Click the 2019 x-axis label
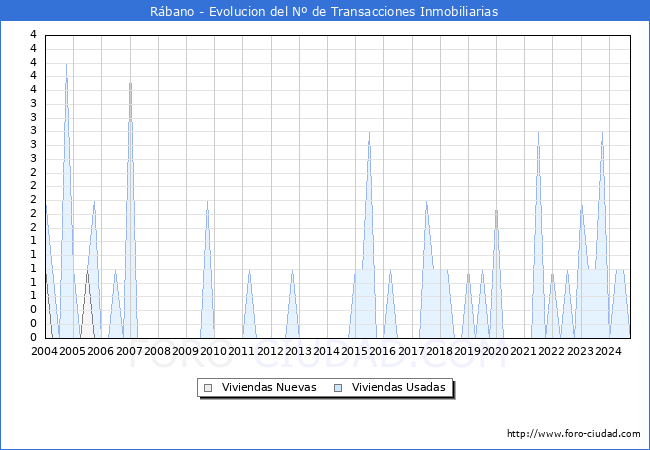 (467, 351)
